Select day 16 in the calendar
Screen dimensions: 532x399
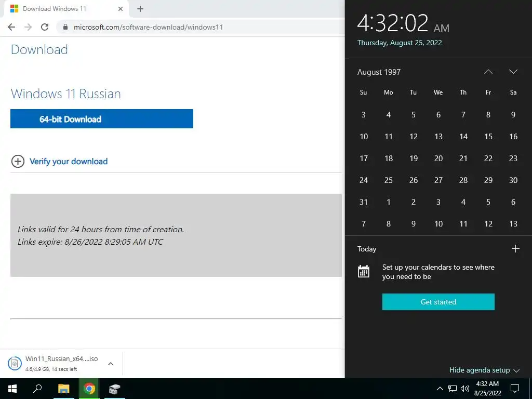[x=513, y=137]
